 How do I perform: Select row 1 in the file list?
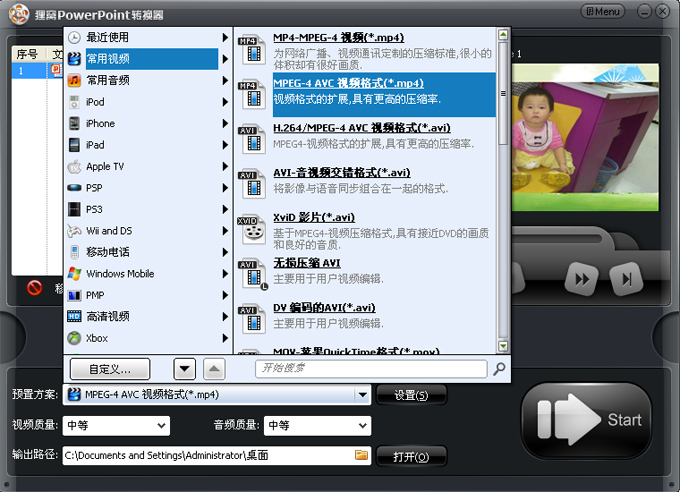coord(37,71)
